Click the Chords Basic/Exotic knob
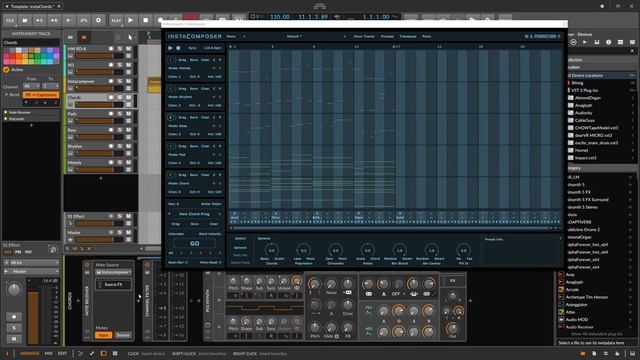640x360 pixels. pos(272,251)
